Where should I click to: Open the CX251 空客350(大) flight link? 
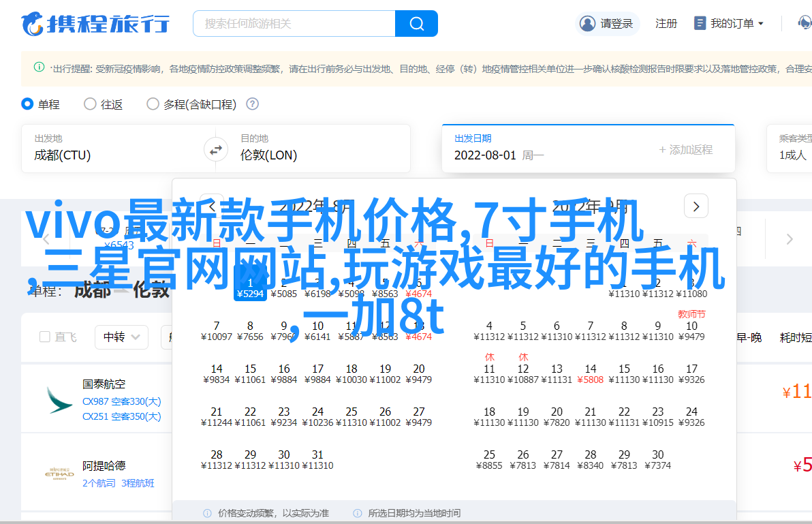click(x=122, y=416)
